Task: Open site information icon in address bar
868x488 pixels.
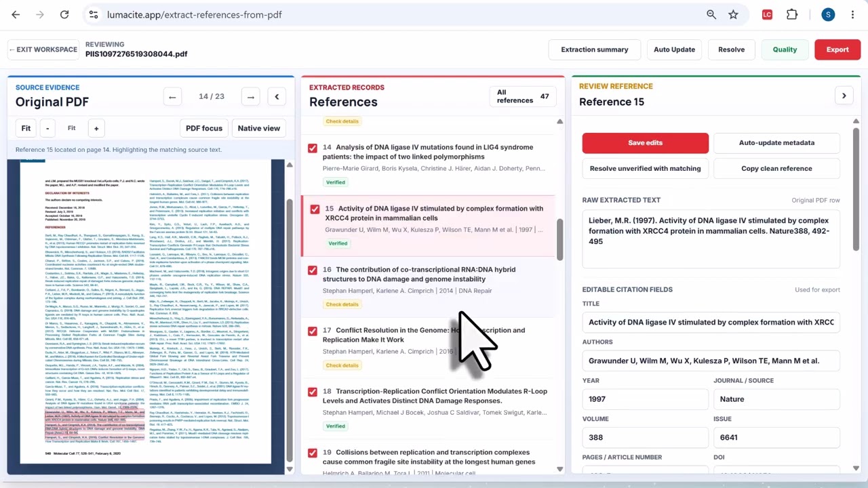Action: [x=94, y=14]
